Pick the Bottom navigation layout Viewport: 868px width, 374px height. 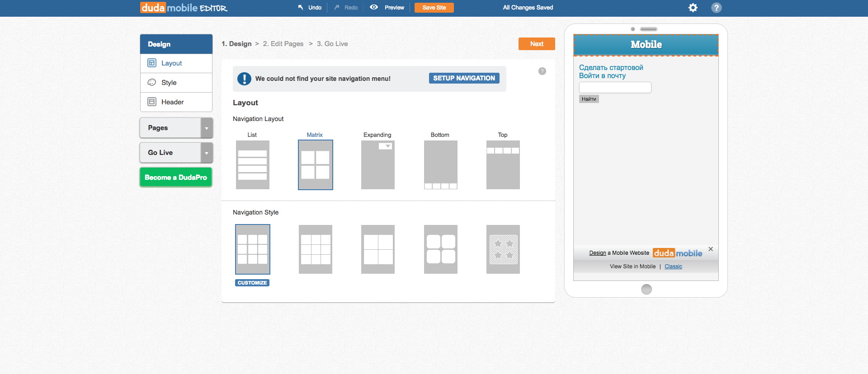(440, 165)
